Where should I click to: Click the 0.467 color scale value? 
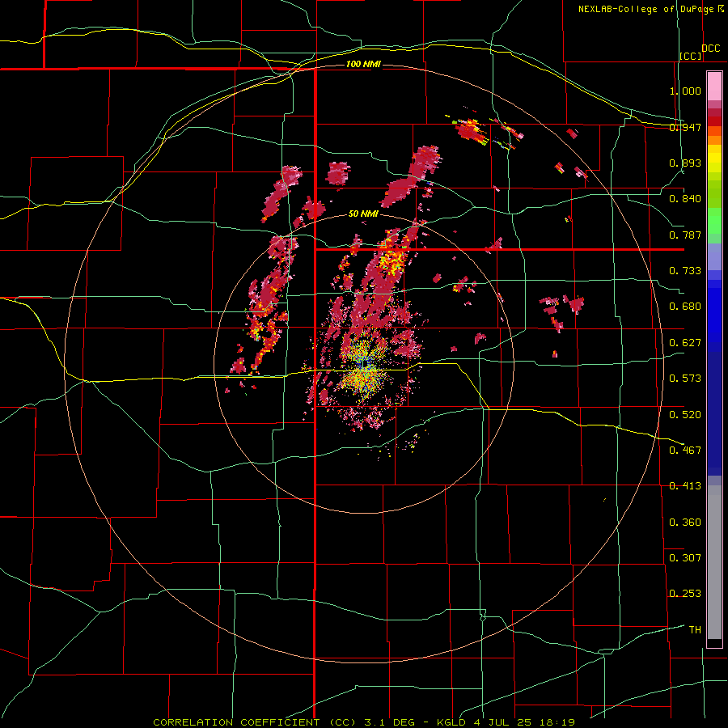[685, 451]
